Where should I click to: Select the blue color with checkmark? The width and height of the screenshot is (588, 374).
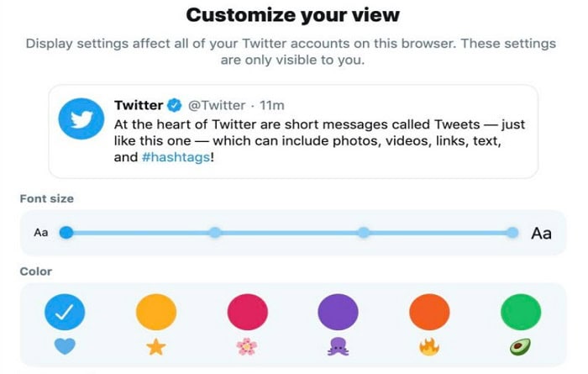click(x=65, y=312)
